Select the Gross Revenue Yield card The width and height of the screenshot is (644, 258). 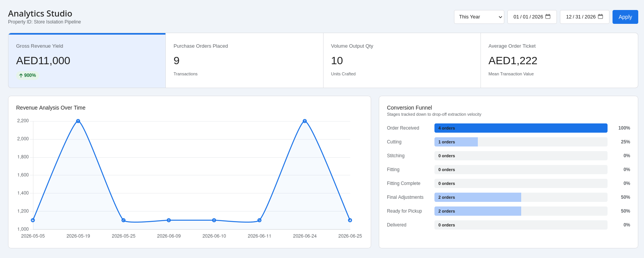click(x=87, y=60)
